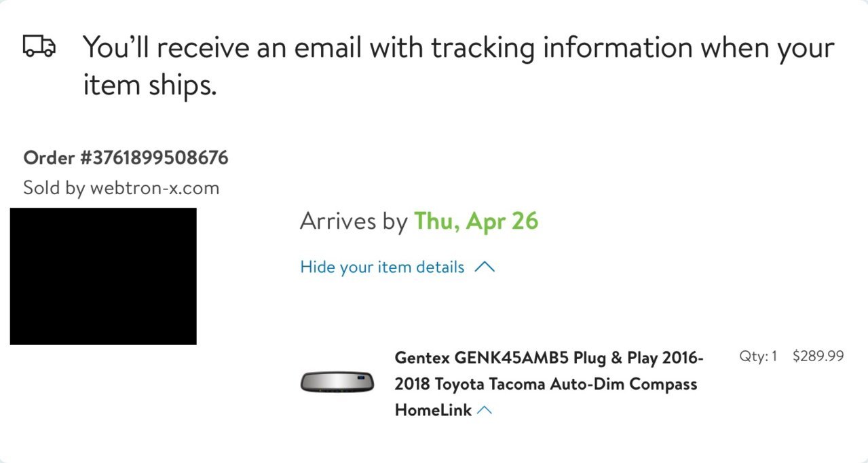This screenshot has width=868, height=463.
Task: Click the Hide your item details link
Action: [x=382, y=267]
